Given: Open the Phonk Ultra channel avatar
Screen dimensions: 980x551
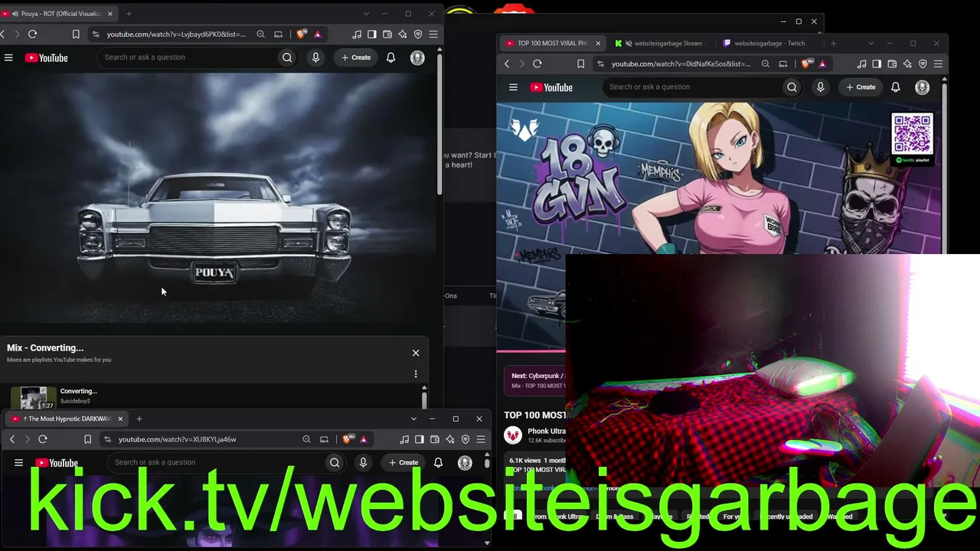Looking at the screenshot, I should point(513,435).
